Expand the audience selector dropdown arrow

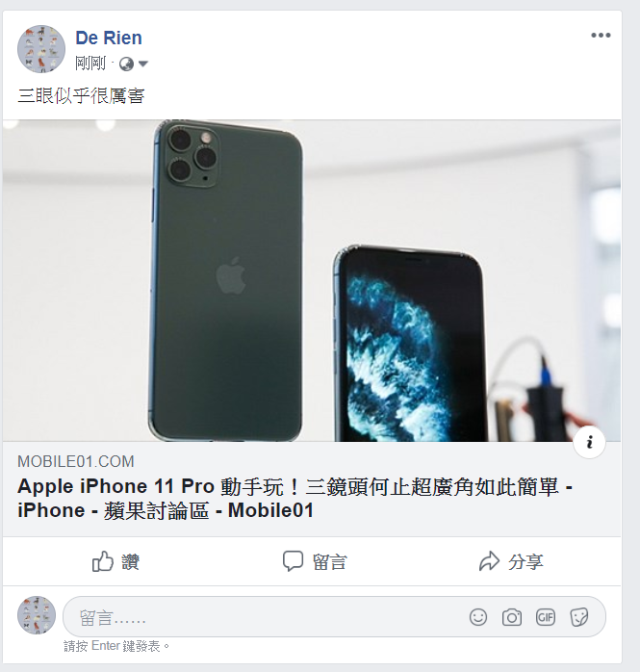[x=143, y=64]
